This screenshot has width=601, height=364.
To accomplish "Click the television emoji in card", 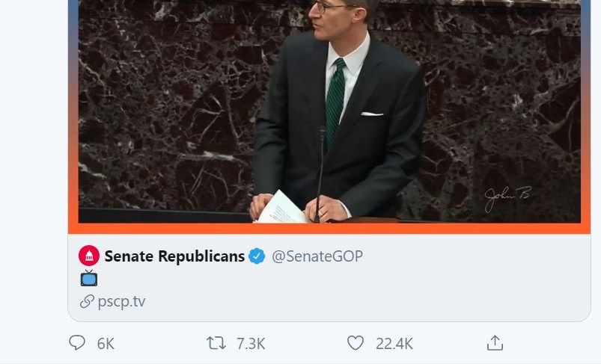I will (x=89, y=278).
